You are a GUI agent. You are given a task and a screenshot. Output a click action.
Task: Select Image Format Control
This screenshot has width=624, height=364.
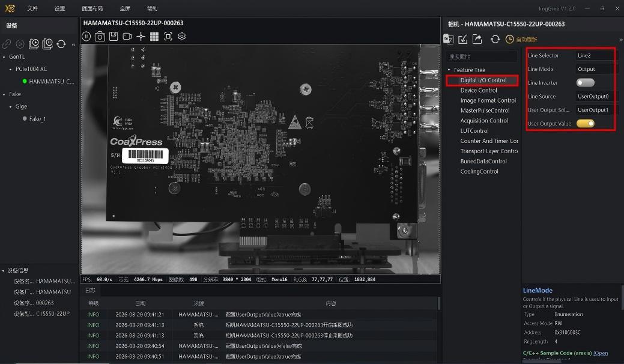[x=488, y=100]
